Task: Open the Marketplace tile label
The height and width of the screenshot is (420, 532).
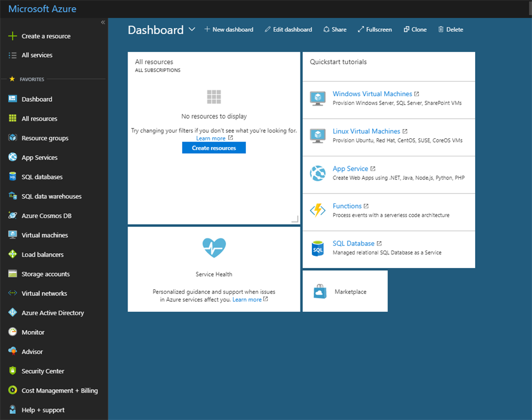Action: [x=350, y=291]
